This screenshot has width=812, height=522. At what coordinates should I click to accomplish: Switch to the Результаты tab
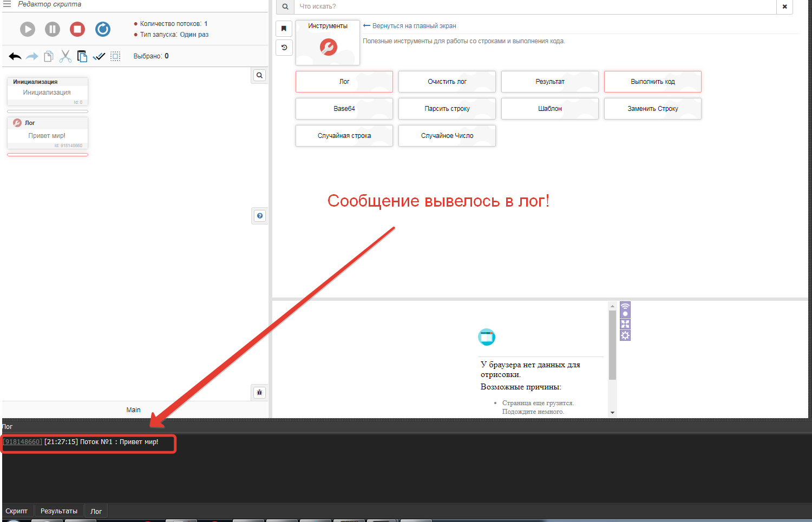pos(59,511)
